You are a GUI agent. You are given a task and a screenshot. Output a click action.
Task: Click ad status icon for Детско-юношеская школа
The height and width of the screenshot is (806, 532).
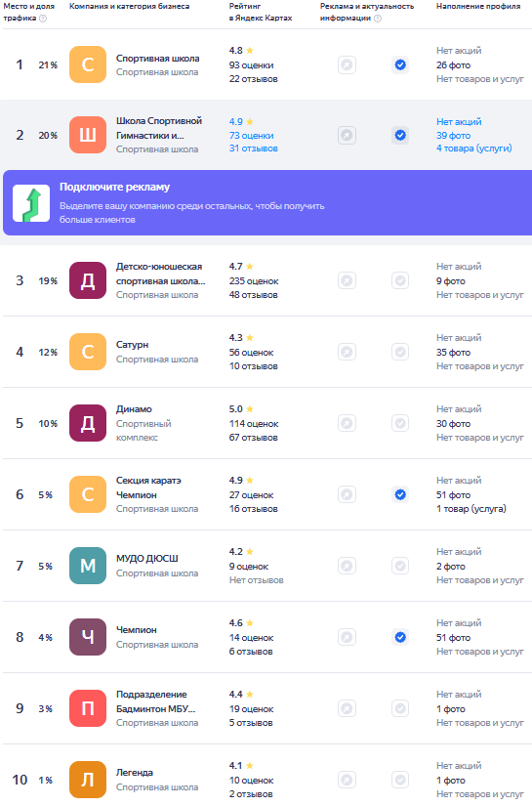click(348, 280)
